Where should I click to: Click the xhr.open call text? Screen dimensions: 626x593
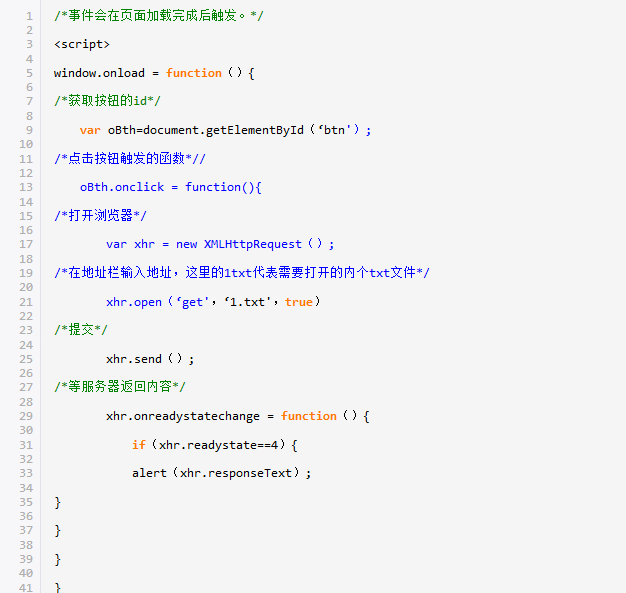pyautogui.click(x=132, y=302)
